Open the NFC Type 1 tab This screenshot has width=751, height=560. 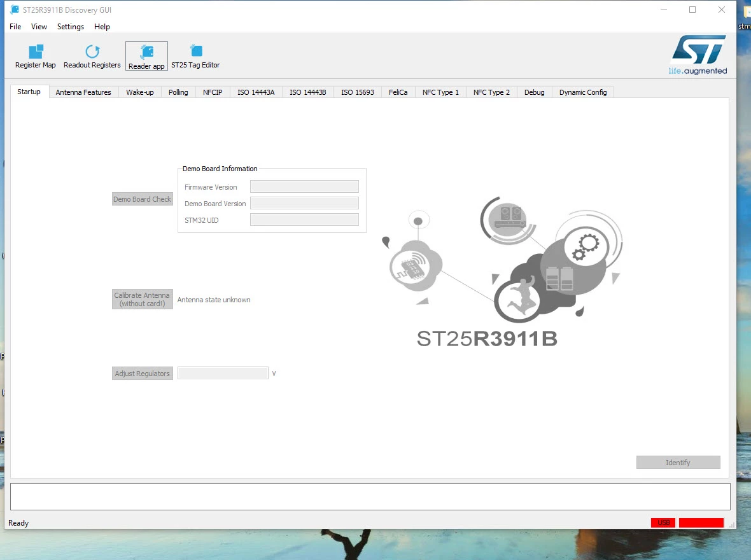point(440,92)
